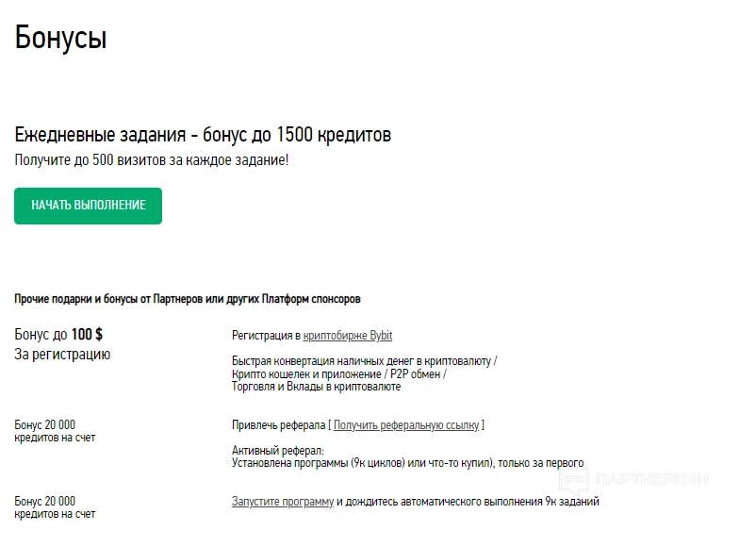Click the green НАЧАТЬ ВЫПОЛНЕНИЕ button

coord(88,206)
